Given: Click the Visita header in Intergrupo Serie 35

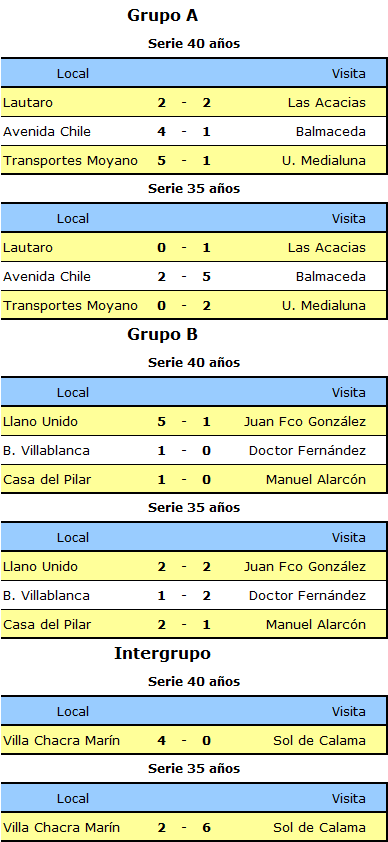Looking at the screenshot, I should (349, 799).
